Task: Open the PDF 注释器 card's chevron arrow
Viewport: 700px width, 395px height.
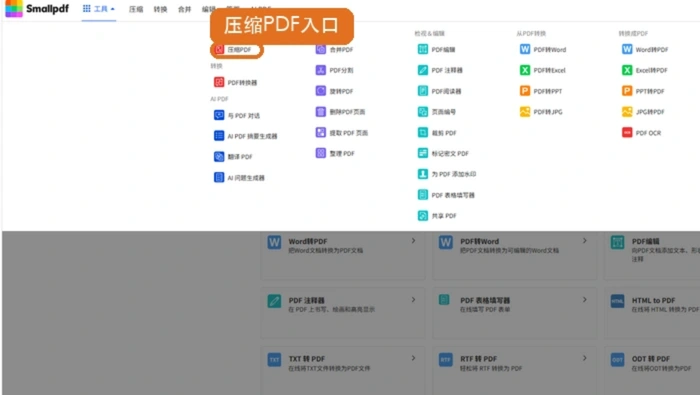Action: pos(413,299)
